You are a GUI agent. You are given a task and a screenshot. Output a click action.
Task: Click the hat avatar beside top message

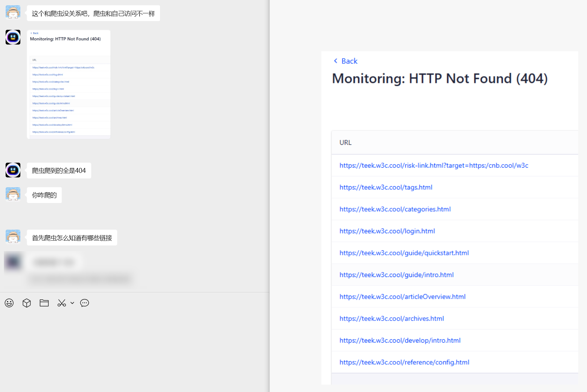pyautogui.click(x=13, y=12)
